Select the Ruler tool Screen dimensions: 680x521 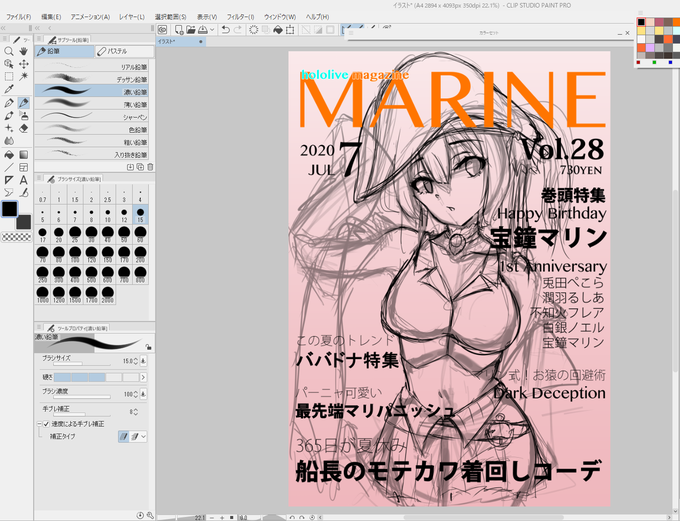point(8,180)
